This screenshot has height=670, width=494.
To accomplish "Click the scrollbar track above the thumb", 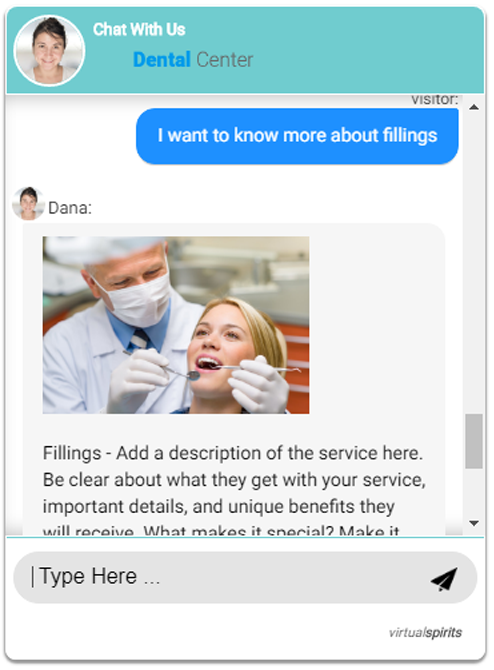I will click(x=473, y=263).
